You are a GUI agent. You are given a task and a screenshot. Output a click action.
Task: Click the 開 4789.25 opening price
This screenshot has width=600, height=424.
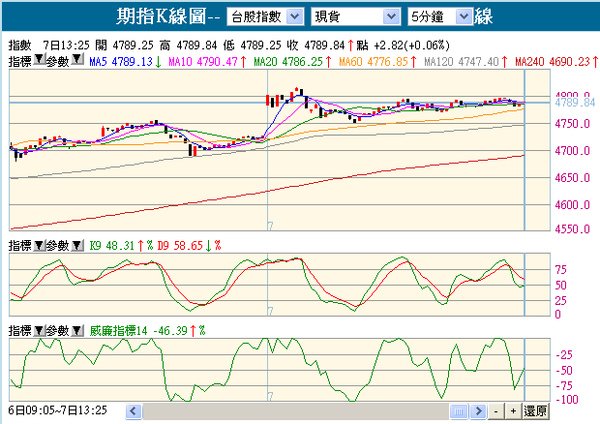tap(124, 46)
